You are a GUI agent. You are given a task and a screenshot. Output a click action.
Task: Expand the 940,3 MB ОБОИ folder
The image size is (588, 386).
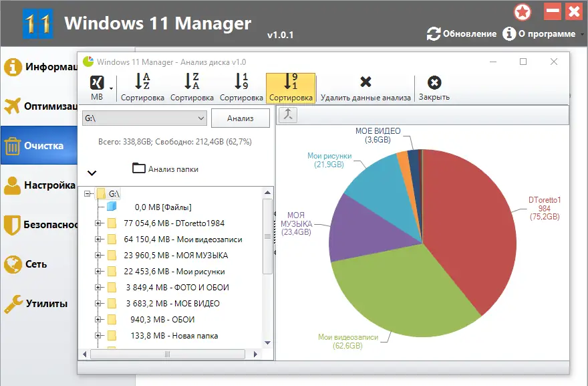coord(98,320)
